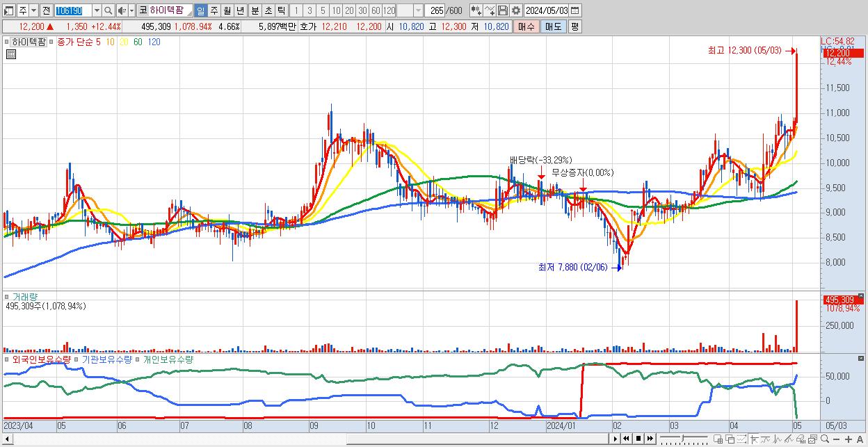Click the add candlestick chart icon
Image resolution: width=868 pixels, height=447 pixels.
(x=476, y=10)
